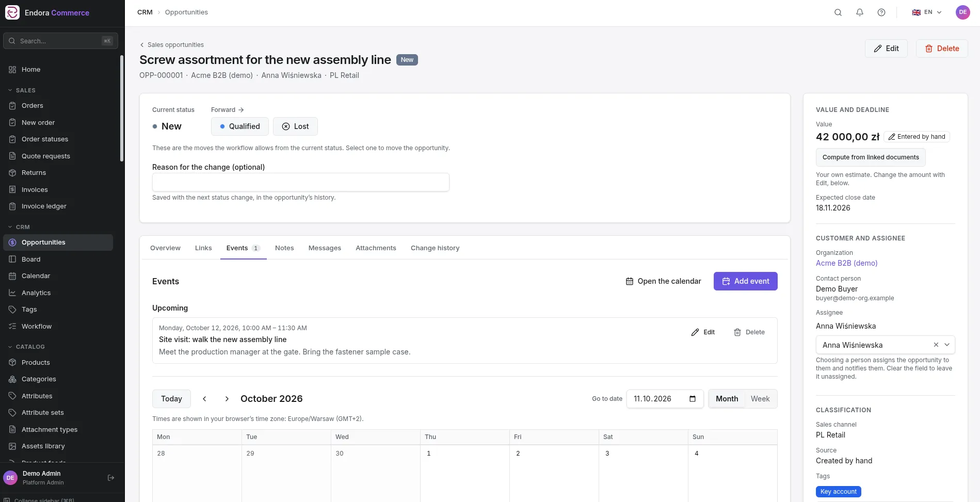Open Tags in CRM section
Image resolution: width=980 pixels, height=502 pixels.
pyautogui.click(x=58, y=310)
